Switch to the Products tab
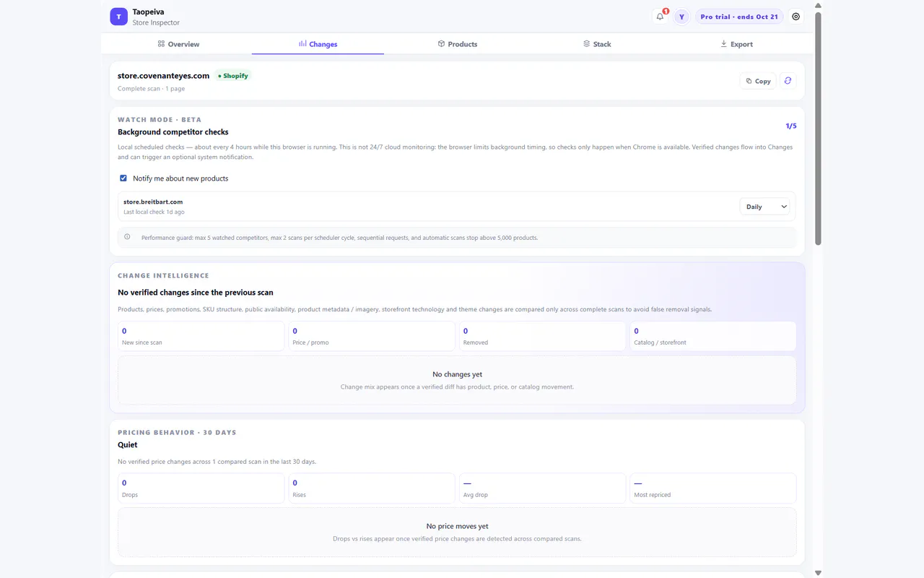Screen dimensions: 924x578 coord(457,44)
